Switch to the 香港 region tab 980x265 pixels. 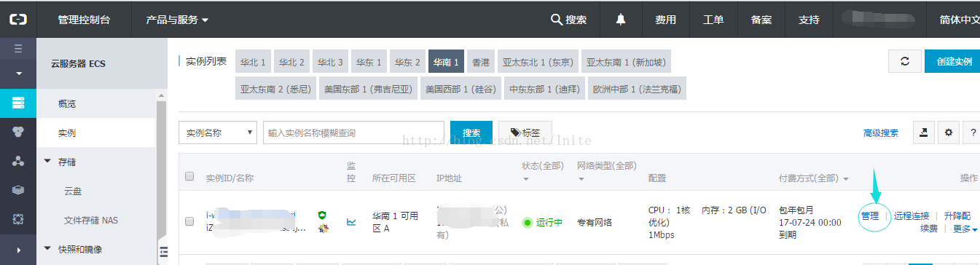point(481,62)
